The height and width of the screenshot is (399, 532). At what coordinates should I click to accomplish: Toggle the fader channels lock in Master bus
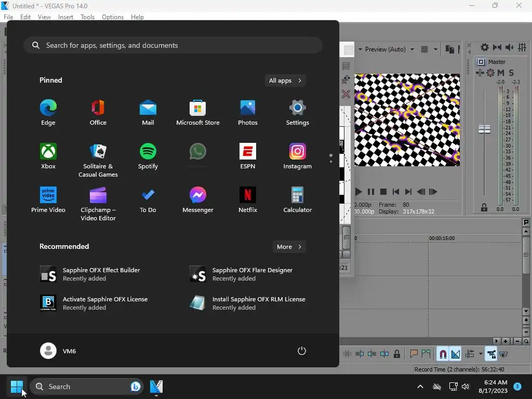tap(484, 207)
